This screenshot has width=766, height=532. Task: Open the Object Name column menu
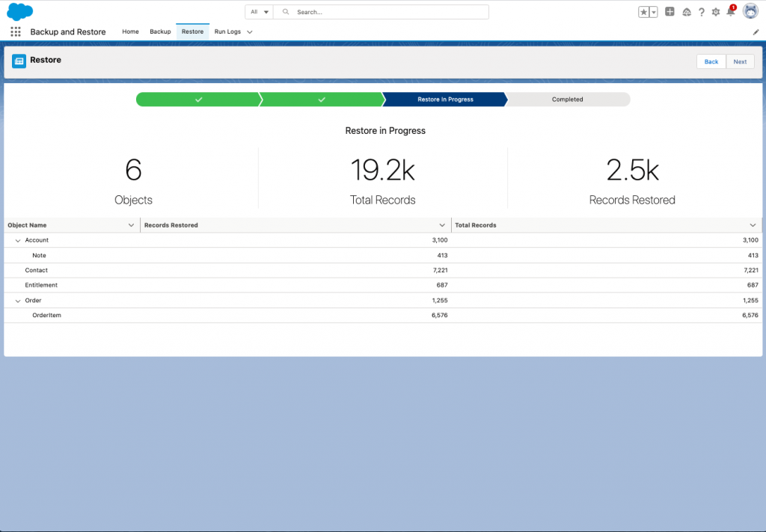coord(131,225)
